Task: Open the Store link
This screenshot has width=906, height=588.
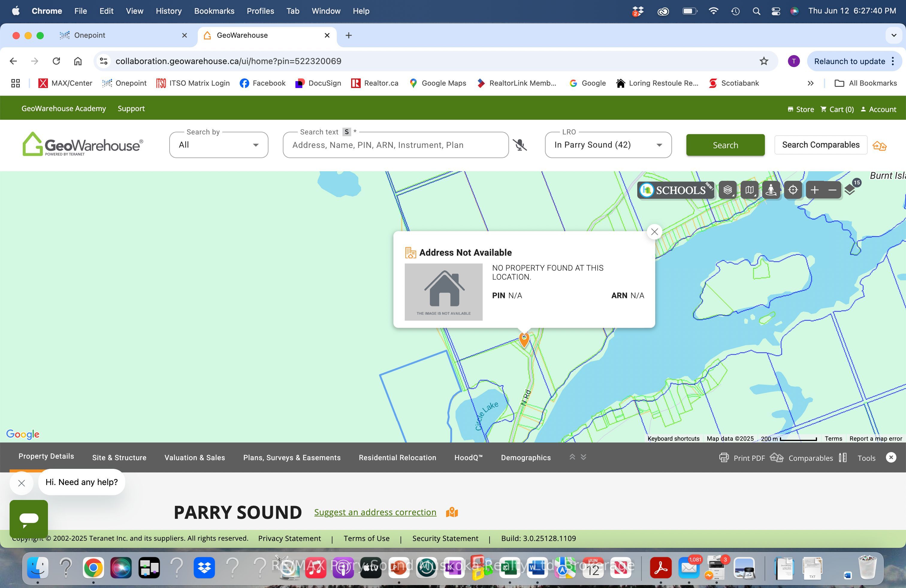Action: pos(801,109)
